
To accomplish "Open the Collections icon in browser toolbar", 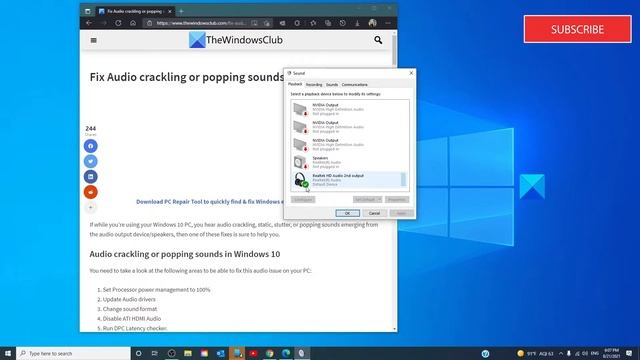I will coord(328,23).
